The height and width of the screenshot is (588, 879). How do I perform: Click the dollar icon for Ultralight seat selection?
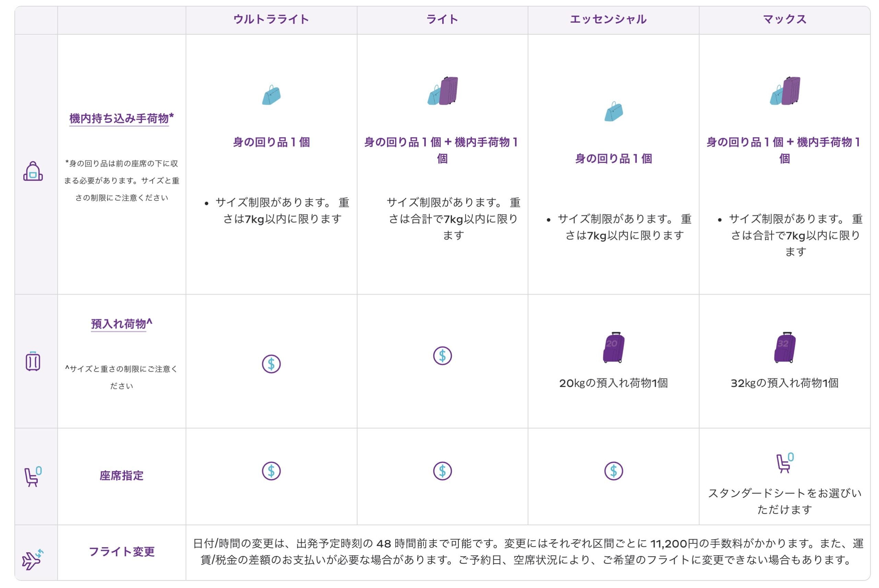tap(271, 471)
